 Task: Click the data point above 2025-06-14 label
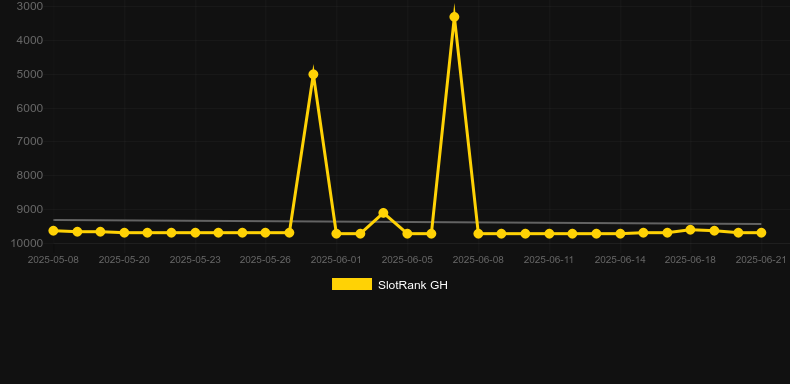click(x=620, y=234)
